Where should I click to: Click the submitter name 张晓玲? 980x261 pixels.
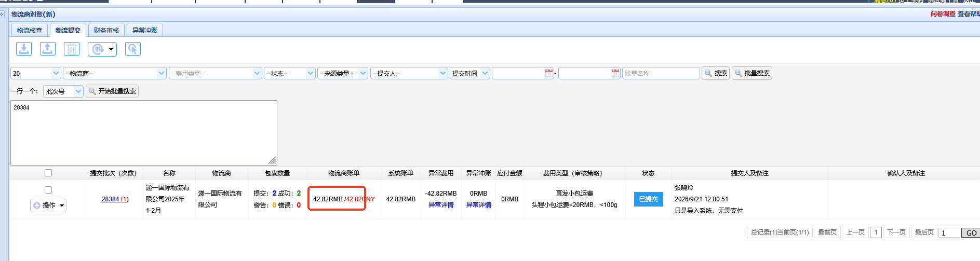(684, 188)
